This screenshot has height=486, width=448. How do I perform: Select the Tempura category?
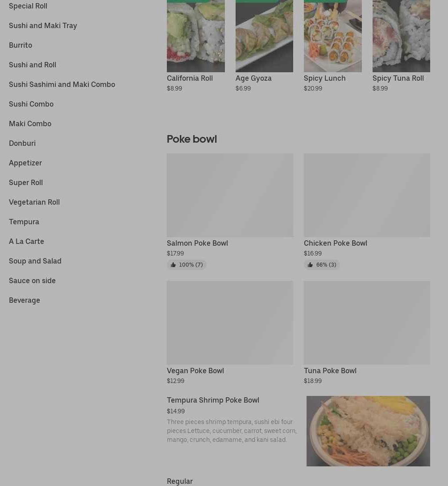click(24, 222)
